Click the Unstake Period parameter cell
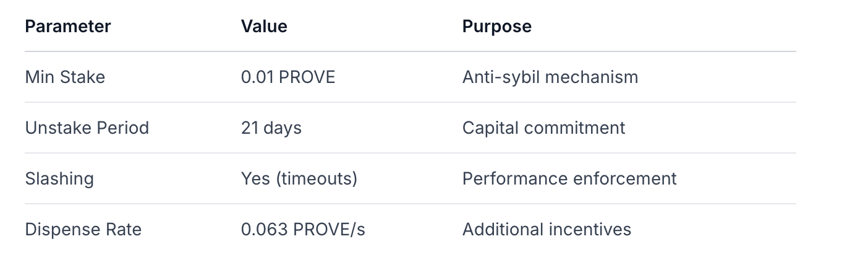 [x=87, y=128]
